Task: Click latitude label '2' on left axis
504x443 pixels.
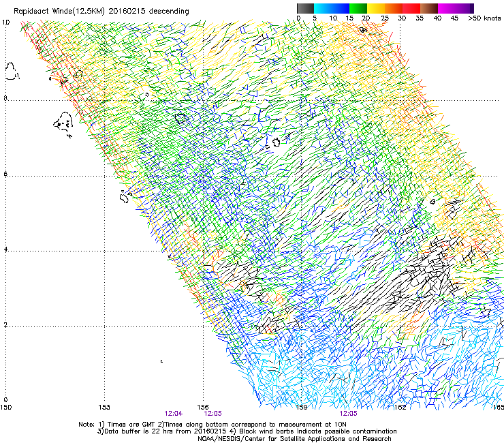Action: click(5, 324)
